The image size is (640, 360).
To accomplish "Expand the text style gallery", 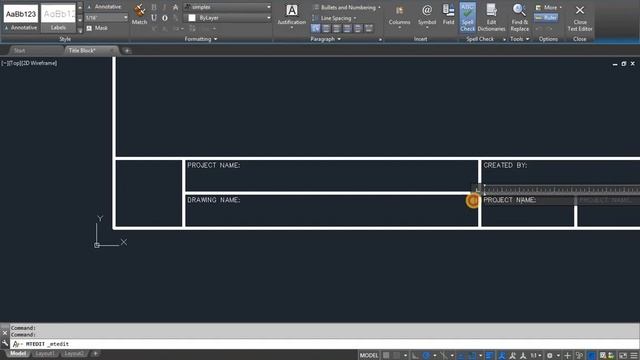I will click(x=80, y=30).
